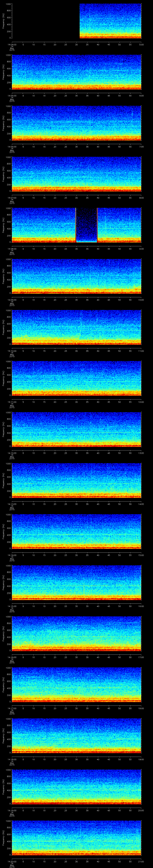This screenshot has height=868, width=153.
Task: Click the 14:08:00 start time label
Action: (12, 249)
